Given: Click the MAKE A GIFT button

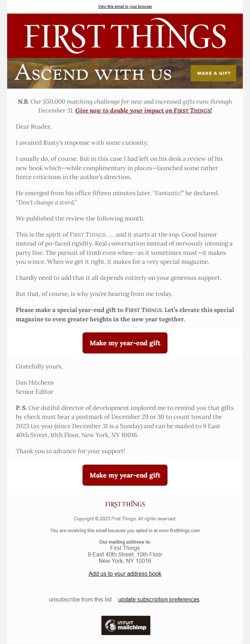Looking at the screenshot, I should pos(213,73).
